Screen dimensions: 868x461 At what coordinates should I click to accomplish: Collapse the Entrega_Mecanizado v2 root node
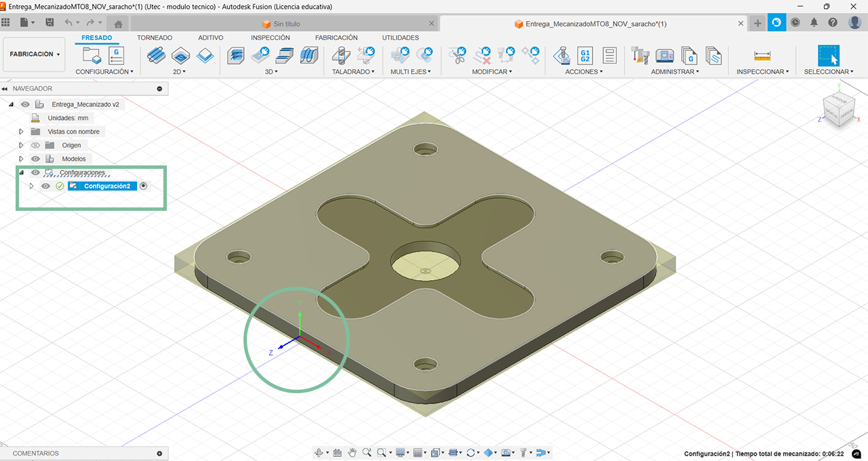[x=12, y=104]
